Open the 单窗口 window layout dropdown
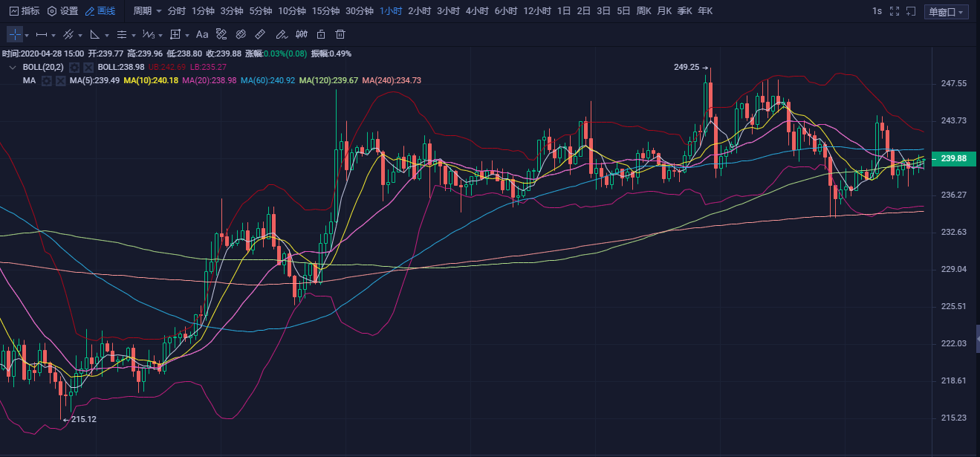The width and height of the screenshot is (980, 457). pos(947,12)
